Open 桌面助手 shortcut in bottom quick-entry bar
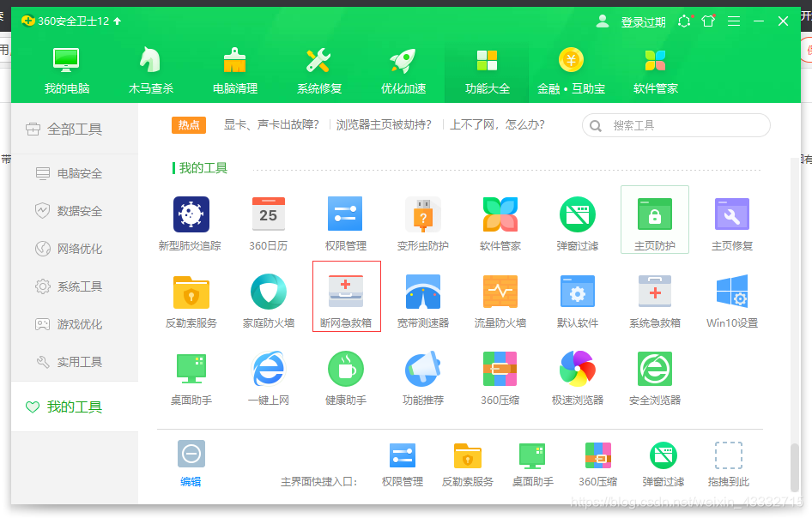Viewport: 812px width, 518px height. tap(532, 464)
